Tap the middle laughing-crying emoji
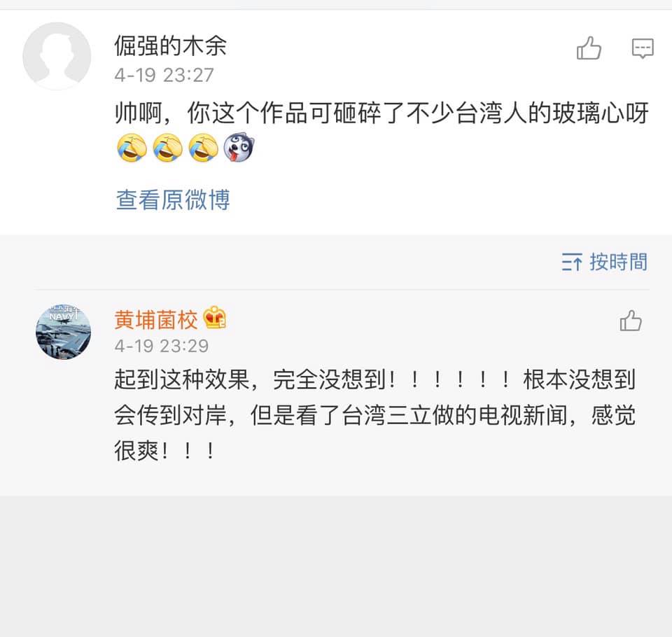The width and height of the screenshot is (672, 637). click(167, 148)
